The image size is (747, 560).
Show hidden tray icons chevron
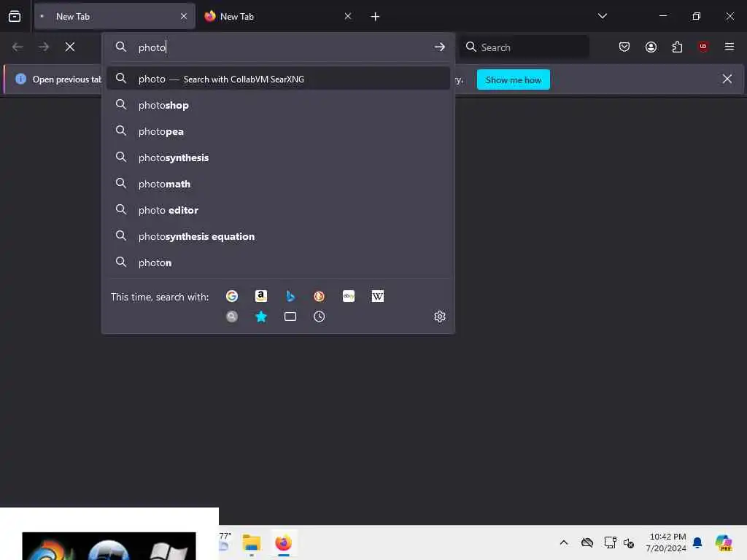pyautogui.click(x=564, y=542)
